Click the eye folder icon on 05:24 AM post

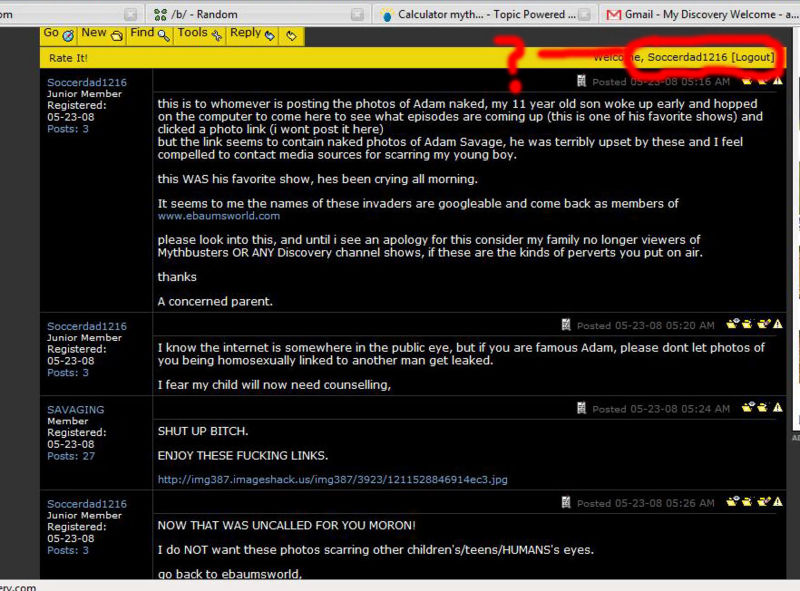(x=747, y=408)
